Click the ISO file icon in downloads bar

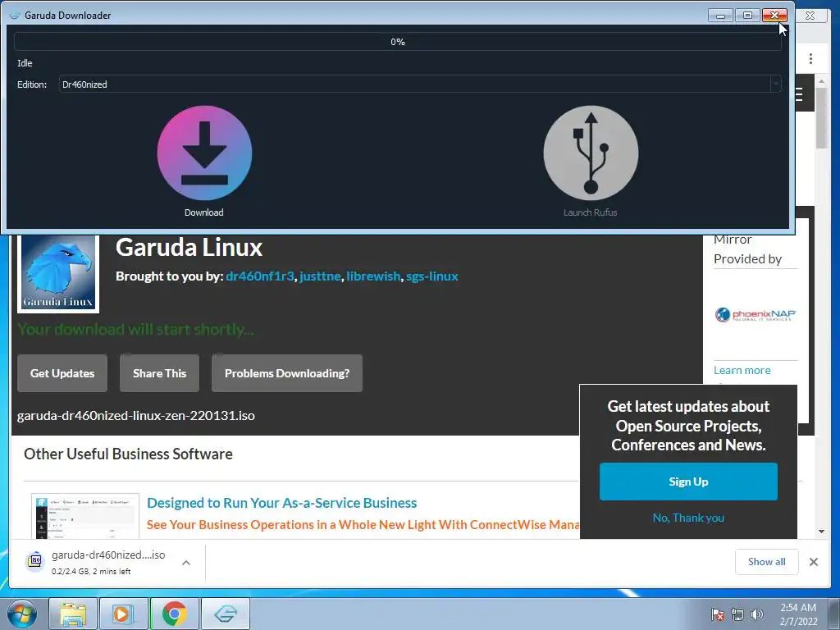coord(35,561)
